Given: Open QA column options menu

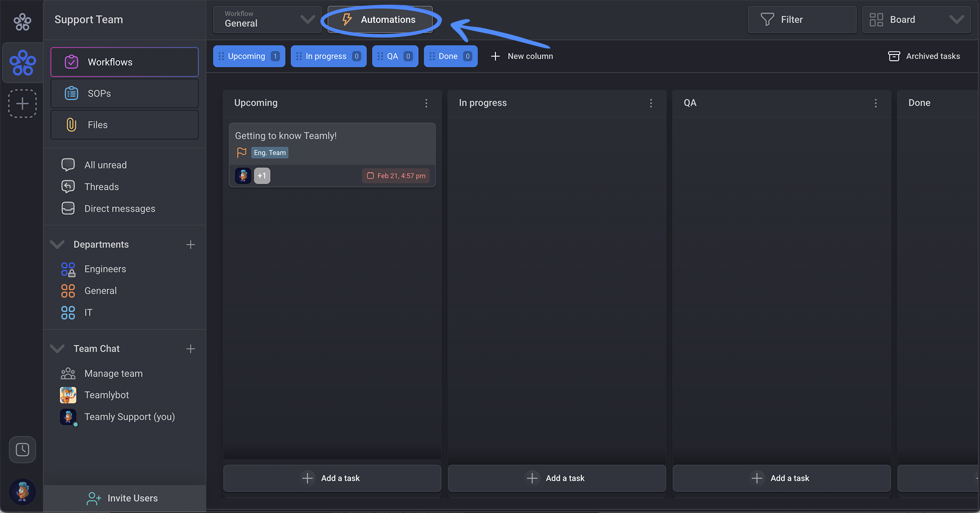Looking at the screenshot, I should [876, 103].
